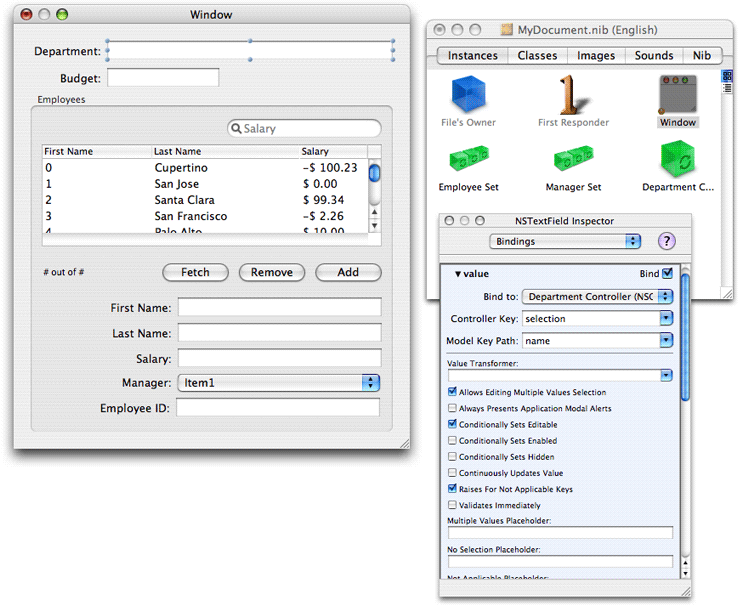Select the Department Controller icon
The width and height of the screenshot is (749, 611).
pos(677,159)
